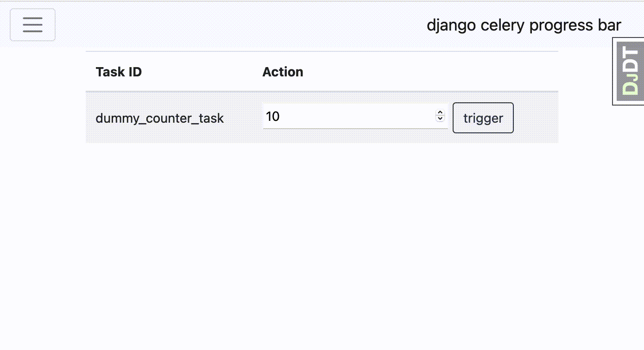The width and height of the screenshot is (644, 350).
Task: Open the hamburger navigation menu
Action: point(32,25)
